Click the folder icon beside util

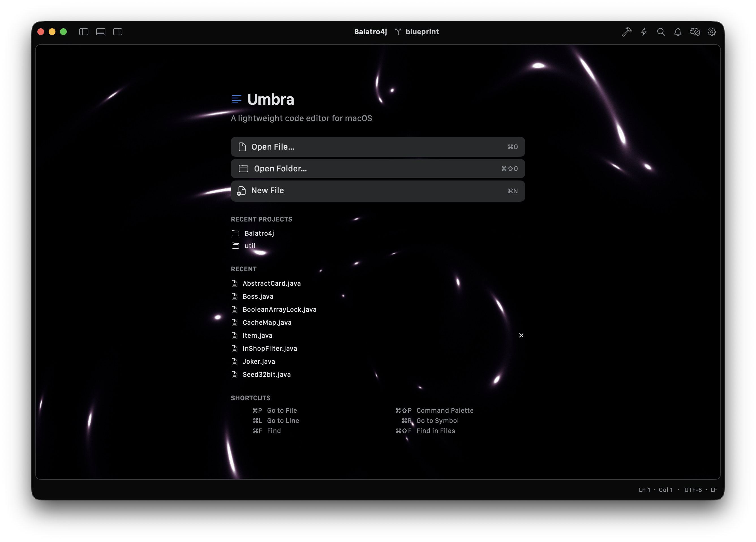click(x=235, y=246)
